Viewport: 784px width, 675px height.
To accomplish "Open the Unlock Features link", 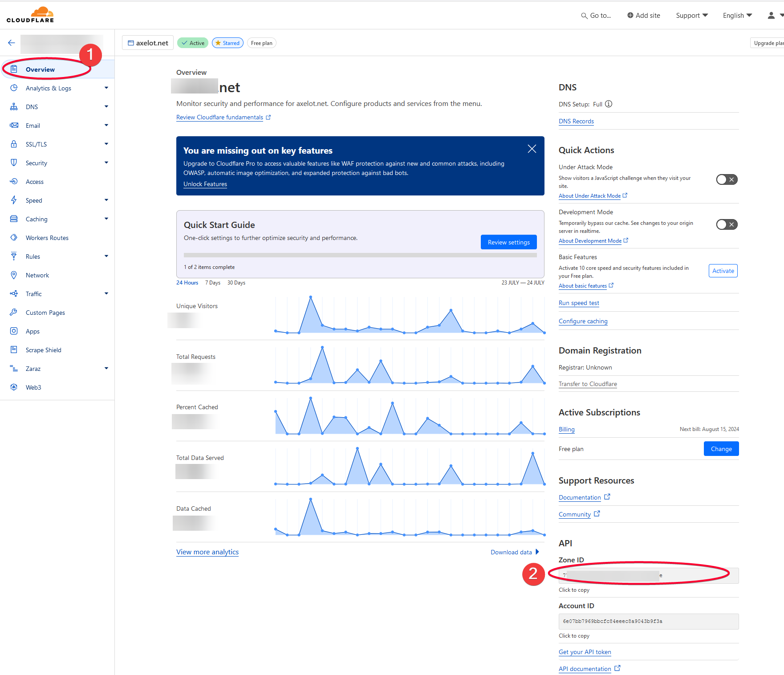I will coord(205,184).
